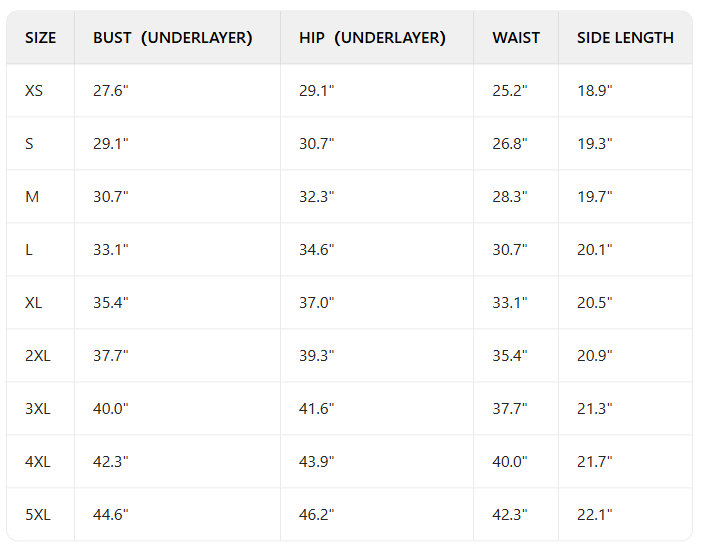Click the 5XL hip value 46.2"

pos(317,515)
